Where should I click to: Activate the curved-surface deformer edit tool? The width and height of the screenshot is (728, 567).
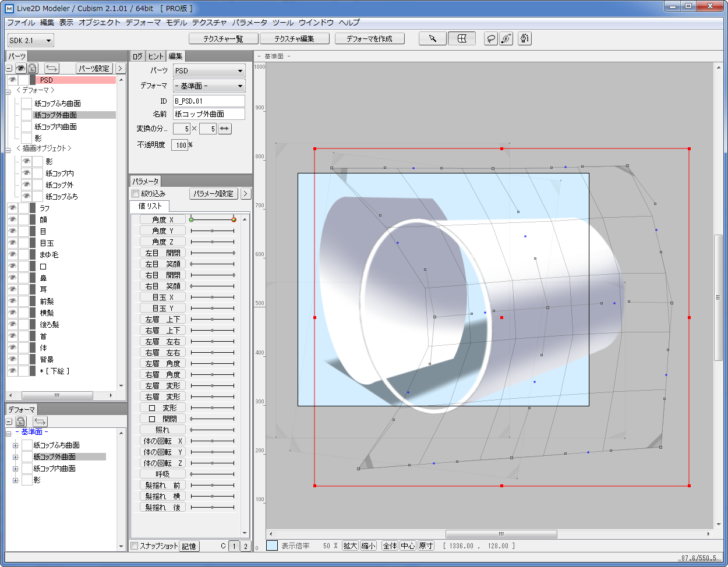click(461, 38)
